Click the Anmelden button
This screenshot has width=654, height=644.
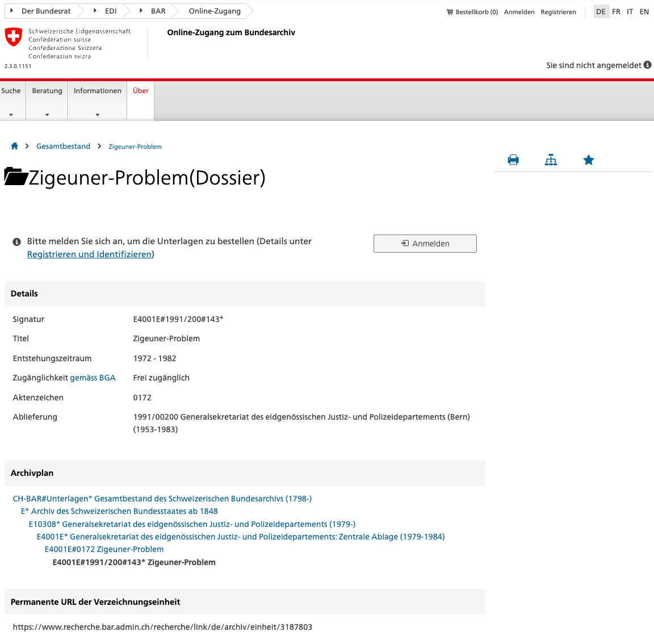click(425, 243)
